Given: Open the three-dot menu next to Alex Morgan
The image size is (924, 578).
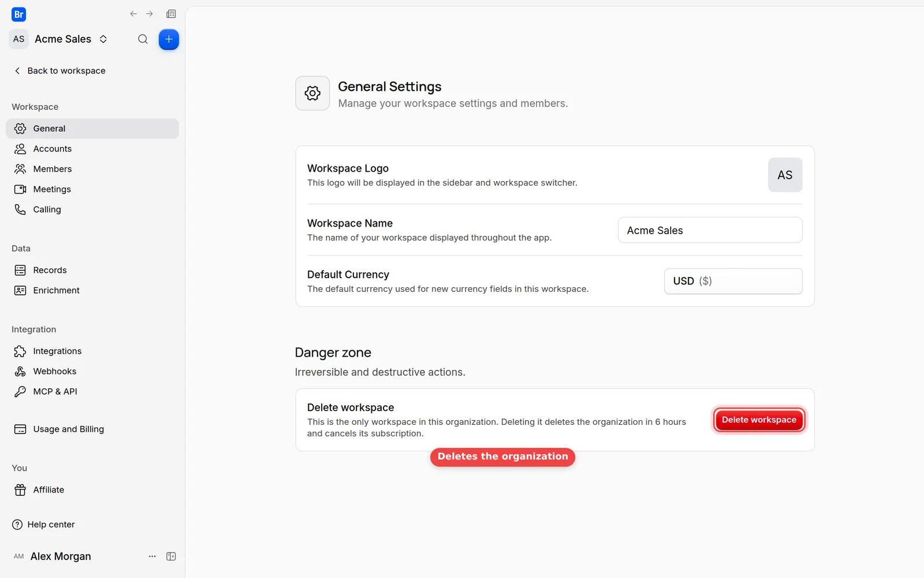Looking at the screenshot, I should point(152,556).
